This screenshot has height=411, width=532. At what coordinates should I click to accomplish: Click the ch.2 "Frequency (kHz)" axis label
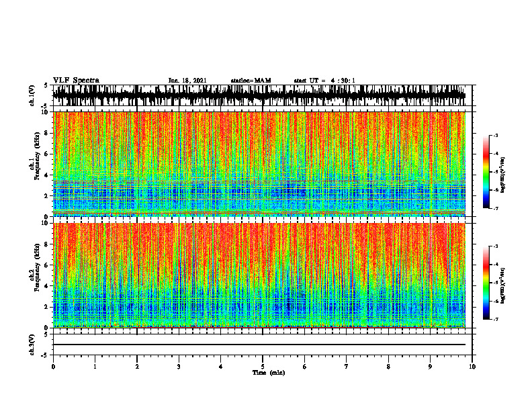[37, 267]
